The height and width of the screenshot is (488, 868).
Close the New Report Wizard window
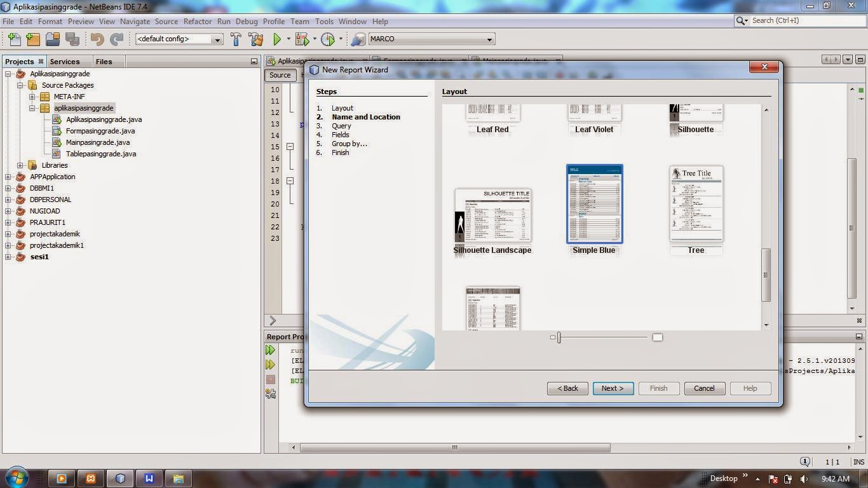pos(764,67)
